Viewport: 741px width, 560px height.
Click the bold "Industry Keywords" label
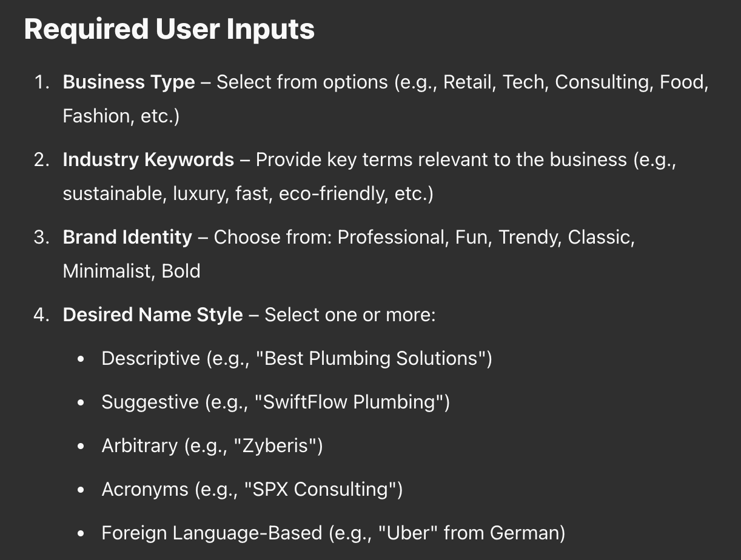click(148, 159)
